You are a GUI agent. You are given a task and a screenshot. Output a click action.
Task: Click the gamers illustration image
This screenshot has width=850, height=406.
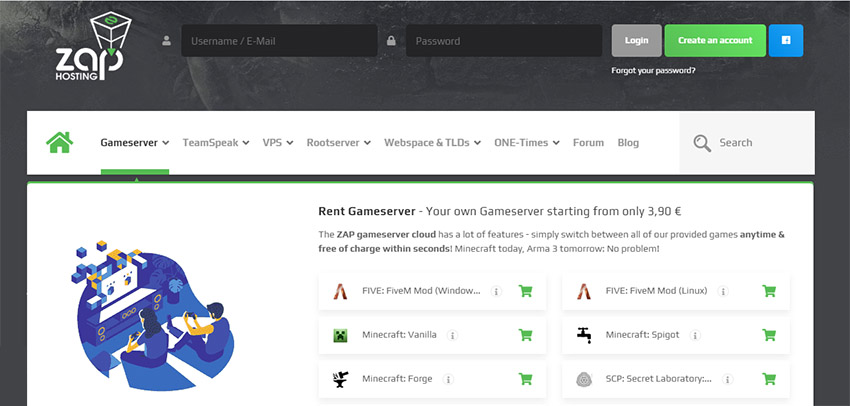click(152, 317)
